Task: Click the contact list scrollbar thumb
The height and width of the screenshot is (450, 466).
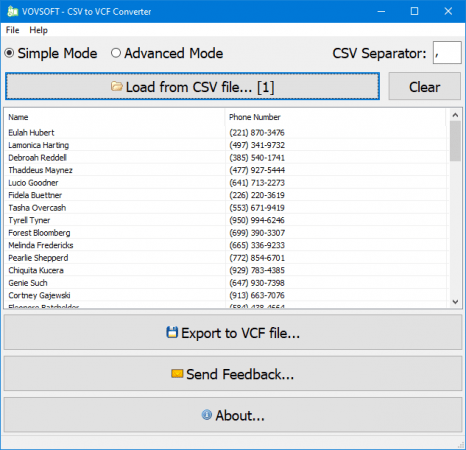Action: coord(455,141)
